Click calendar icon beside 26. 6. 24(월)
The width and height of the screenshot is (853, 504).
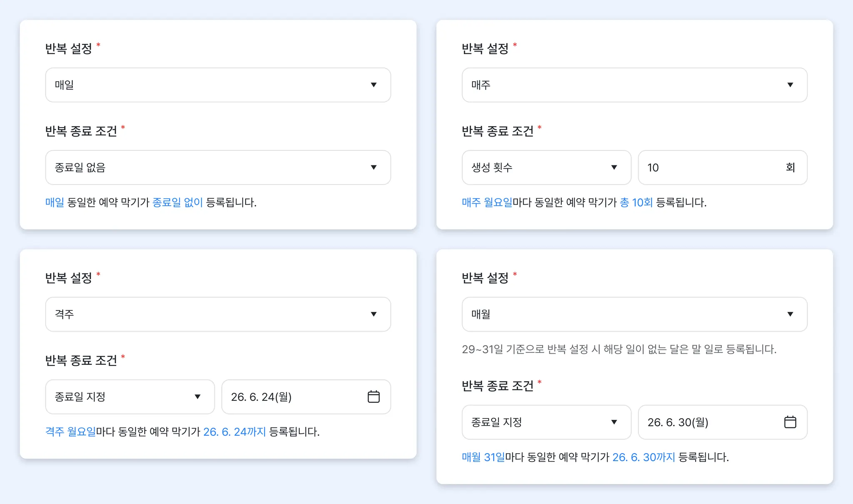pyautogui.click(x=374, y=397)
